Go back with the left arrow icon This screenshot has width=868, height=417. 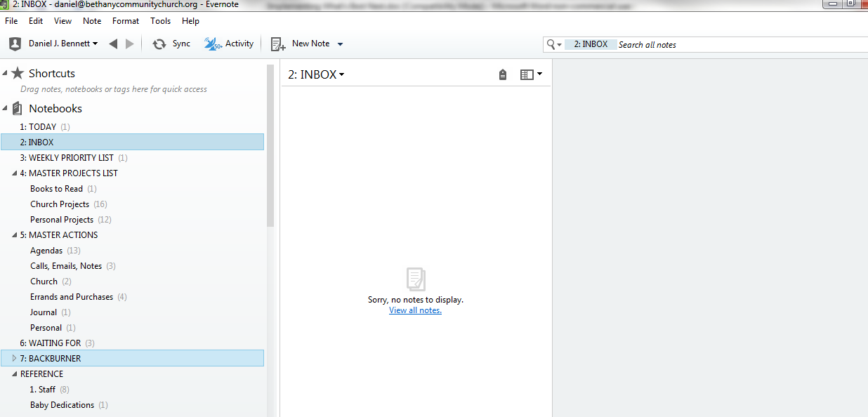113,44
